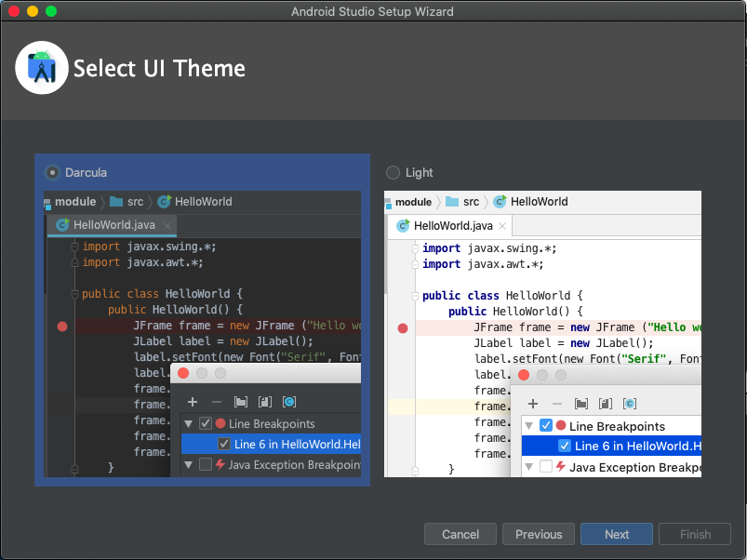
Task: Click fold marker beside 'public class HelloWorld' in Darcula
Action: (x=74, y=294)
